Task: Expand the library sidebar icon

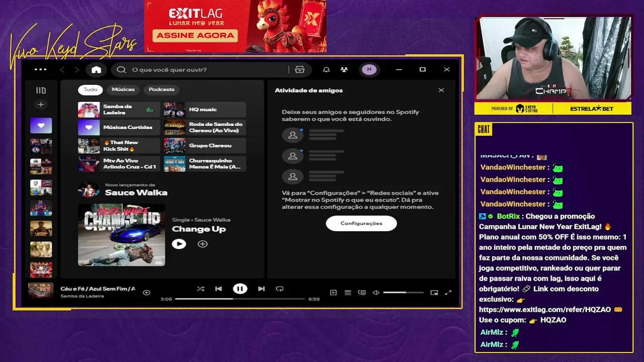Action: (41, 90)
